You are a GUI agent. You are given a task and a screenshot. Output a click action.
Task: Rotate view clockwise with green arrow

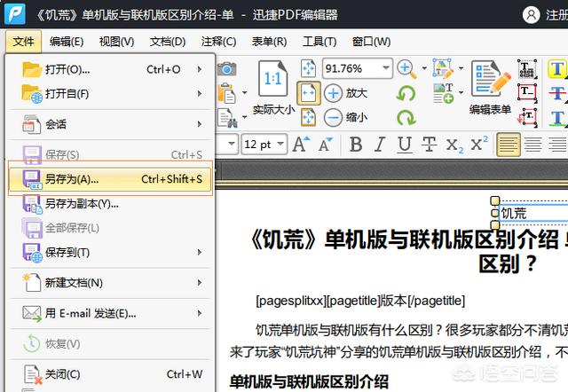coord(406,118)
